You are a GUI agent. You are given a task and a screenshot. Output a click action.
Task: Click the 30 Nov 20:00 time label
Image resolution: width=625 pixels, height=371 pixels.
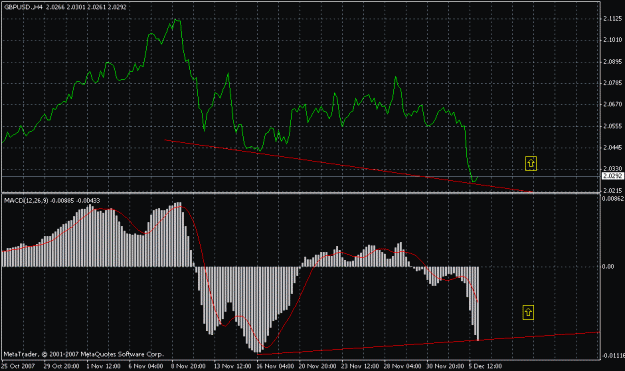(x=445, y=366)
